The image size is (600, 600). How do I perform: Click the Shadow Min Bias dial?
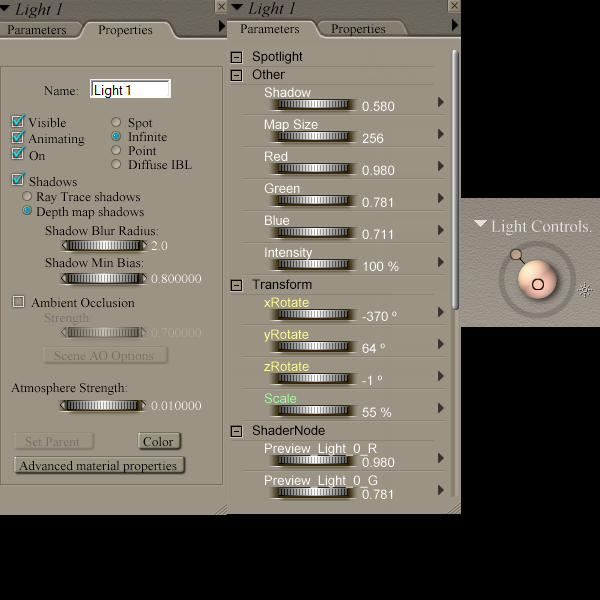104,279
